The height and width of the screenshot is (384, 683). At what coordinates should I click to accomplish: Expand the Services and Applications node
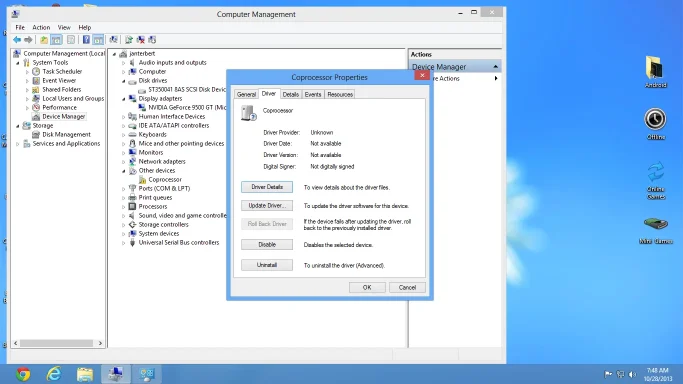[x=18, y=144]
